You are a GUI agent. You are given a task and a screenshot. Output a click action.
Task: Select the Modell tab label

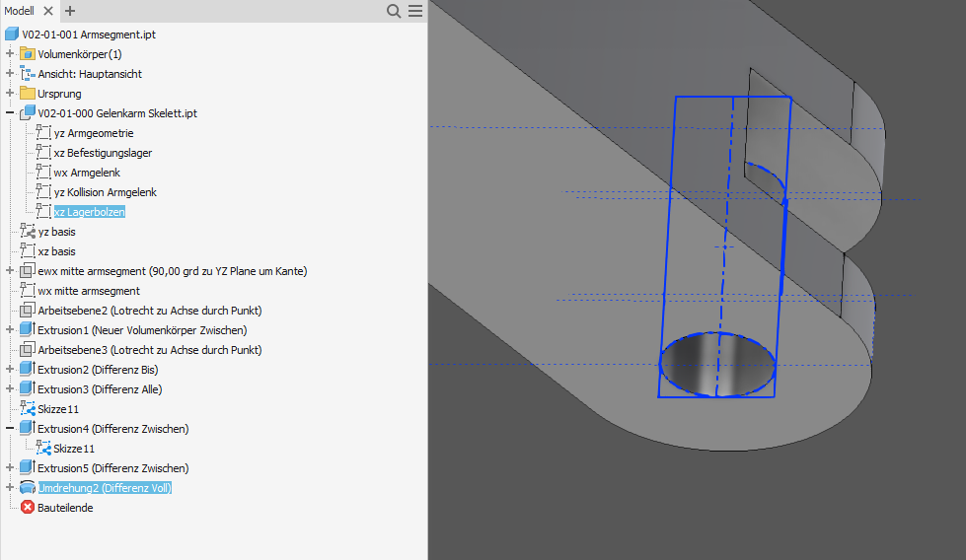pyautogui.click(x=19, y=11)
